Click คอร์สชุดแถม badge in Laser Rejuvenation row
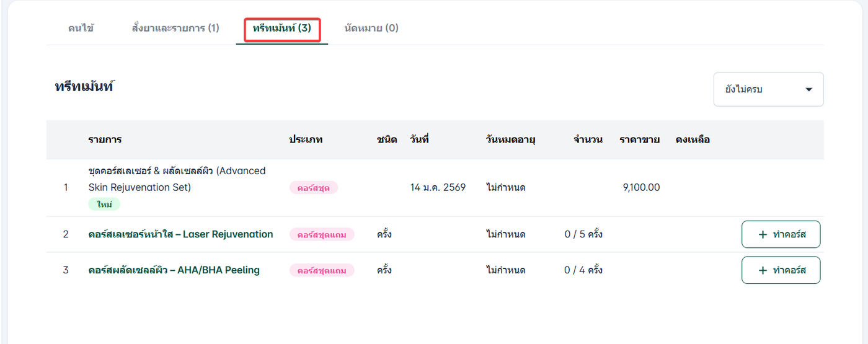The image size is (868, 344). [x=322, y=234]
